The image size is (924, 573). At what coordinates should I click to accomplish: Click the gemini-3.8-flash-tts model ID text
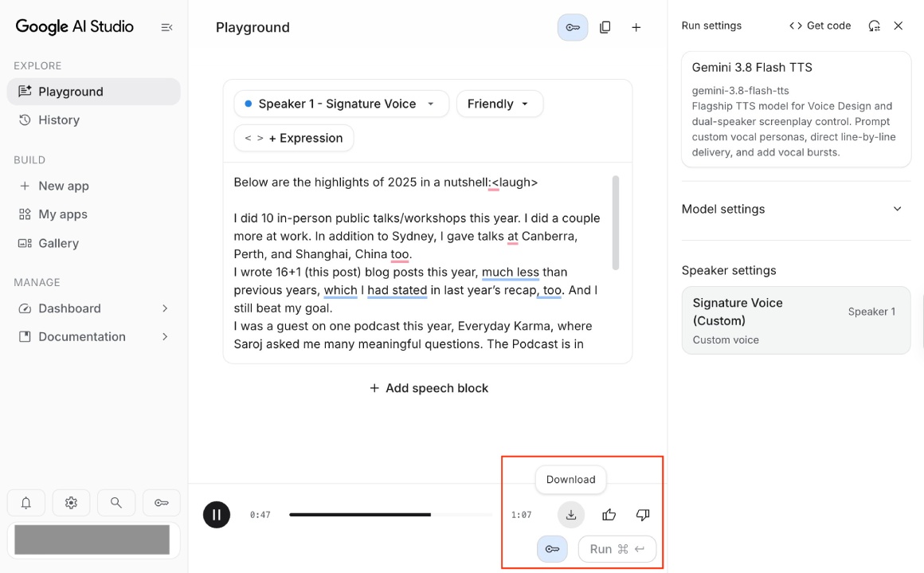pos(740,91)
